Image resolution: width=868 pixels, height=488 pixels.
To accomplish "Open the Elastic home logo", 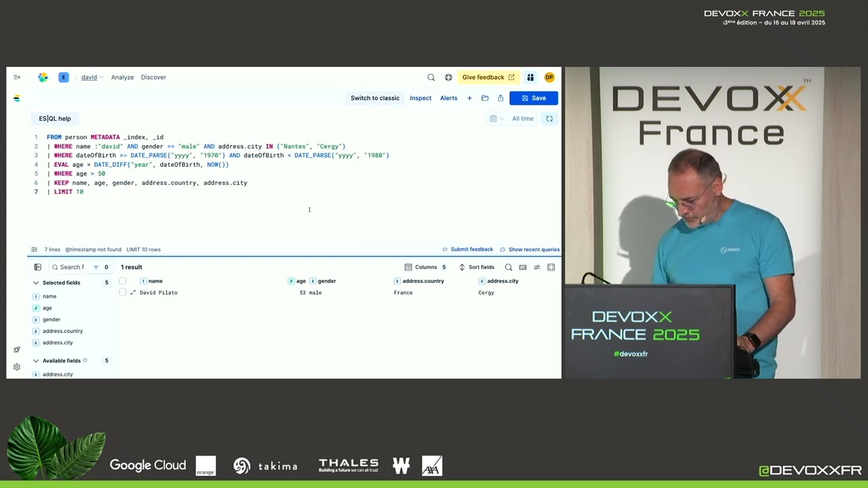I will 43,77.
